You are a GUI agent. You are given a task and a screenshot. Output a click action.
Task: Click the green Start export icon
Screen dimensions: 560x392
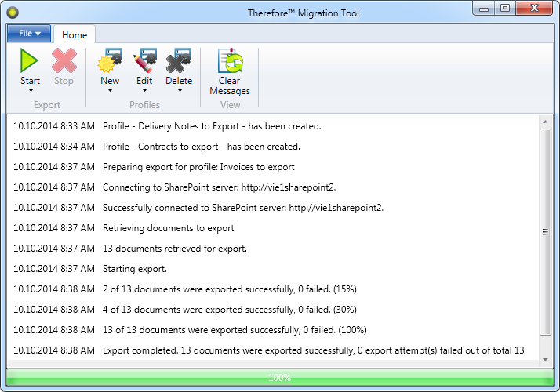click(x=30, y=60)
